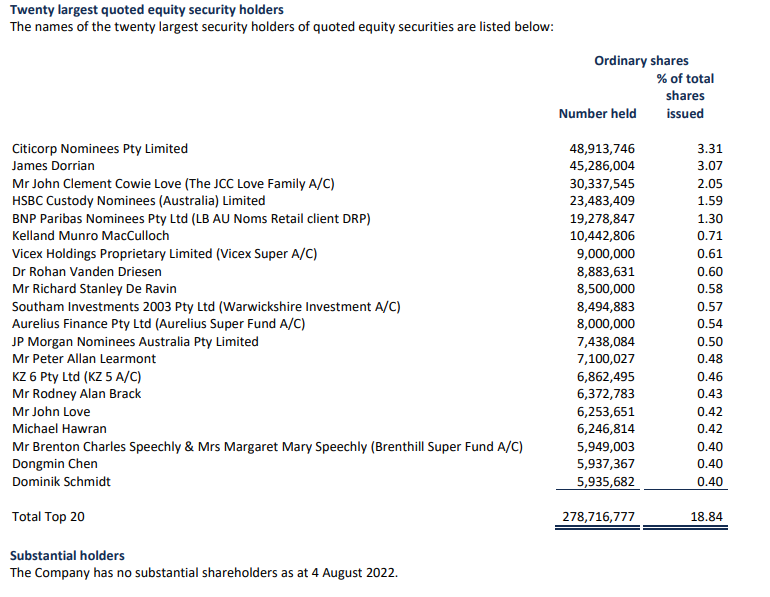Click the percentage 1.59
The height and width of the screenshot is (597, 770).
(x=710, y=201)
